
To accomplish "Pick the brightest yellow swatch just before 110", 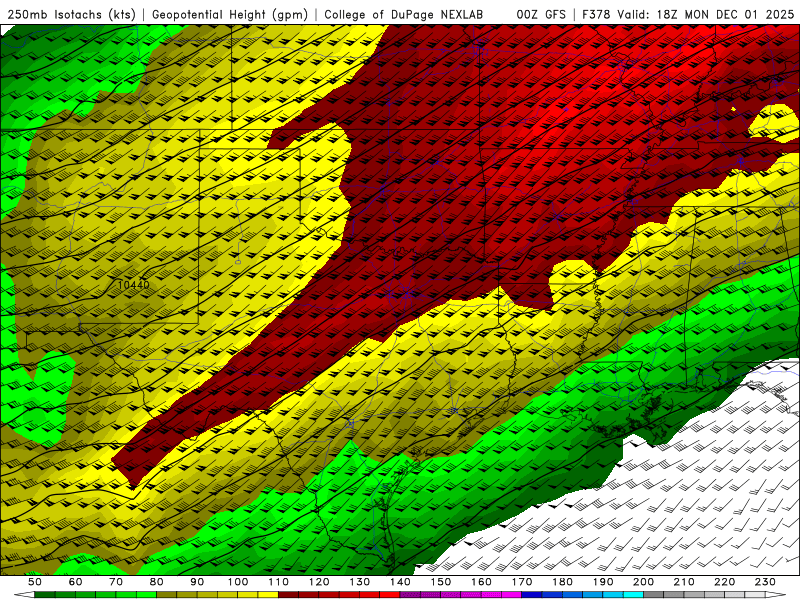I will [x=268, y=595].
